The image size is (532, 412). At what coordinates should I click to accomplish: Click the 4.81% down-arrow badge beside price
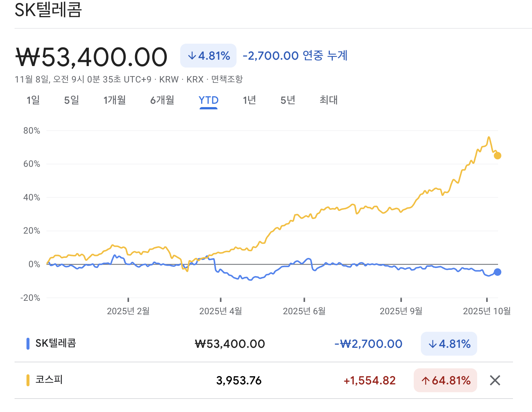click(208, 56)
